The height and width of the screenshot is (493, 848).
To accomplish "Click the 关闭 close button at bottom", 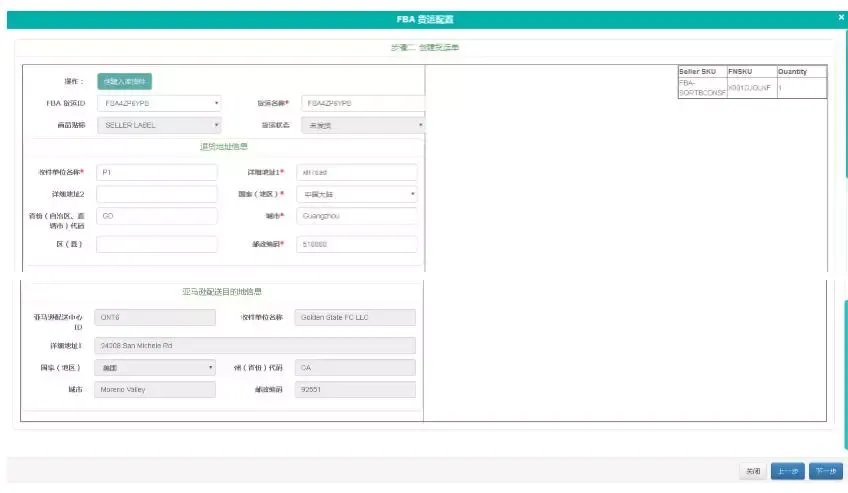I will (x=753, y=471).
